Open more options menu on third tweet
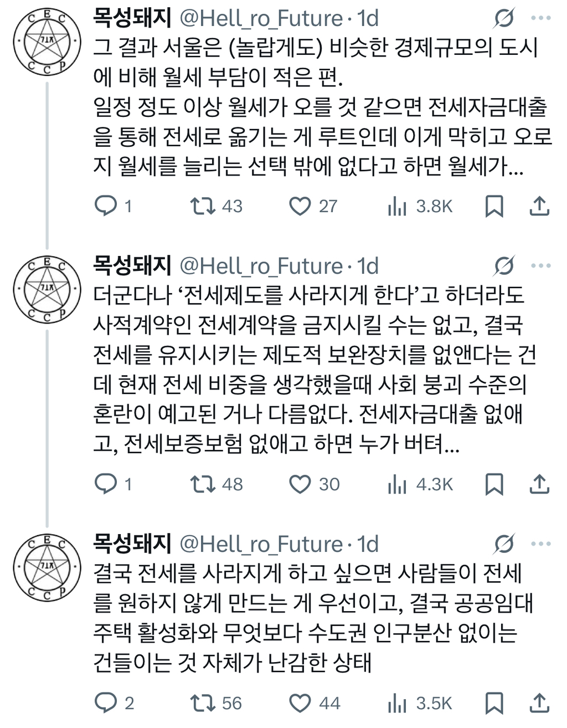Image resolution: width=567 pixels, height=728 pixels. (540, 544)
